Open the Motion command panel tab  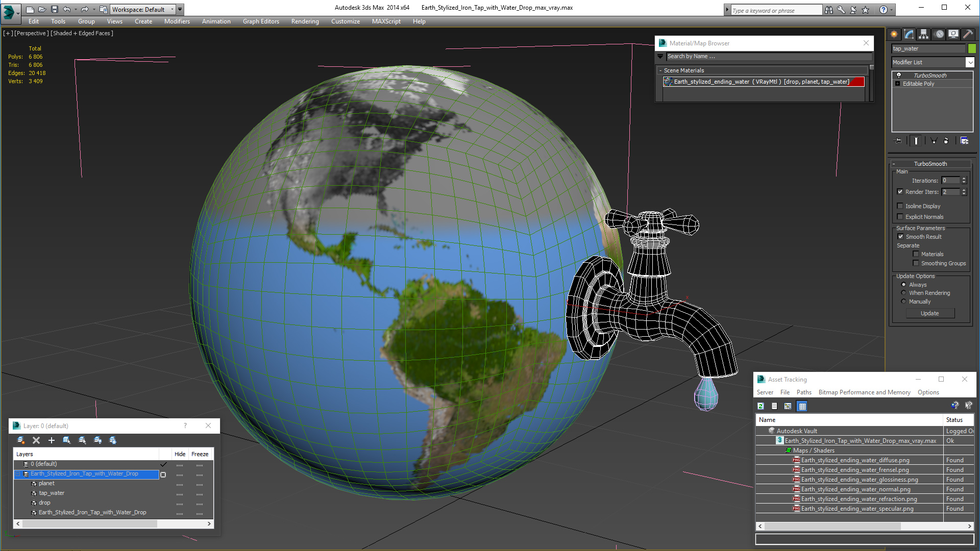click(x=939, y=34)
